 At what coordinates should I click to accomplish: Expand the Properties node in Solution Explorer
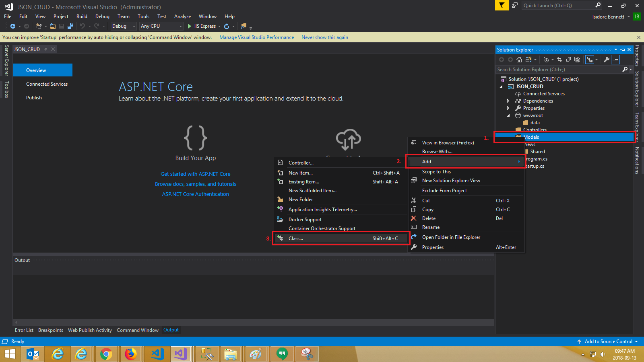point(508,108)
